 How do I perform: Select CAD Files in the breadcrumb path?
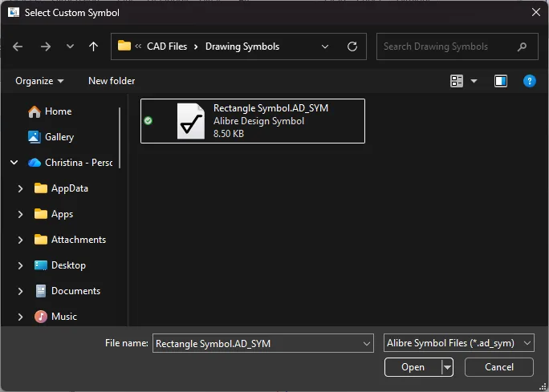(167, 46)
